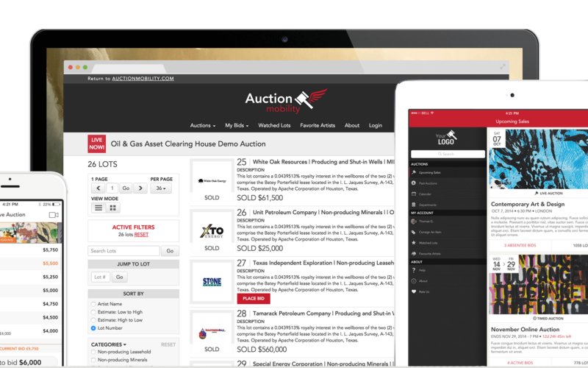The height and width of the screenshot is (368, 588).
Task: Select Lot Number sort option
Action: coord(93,328)
